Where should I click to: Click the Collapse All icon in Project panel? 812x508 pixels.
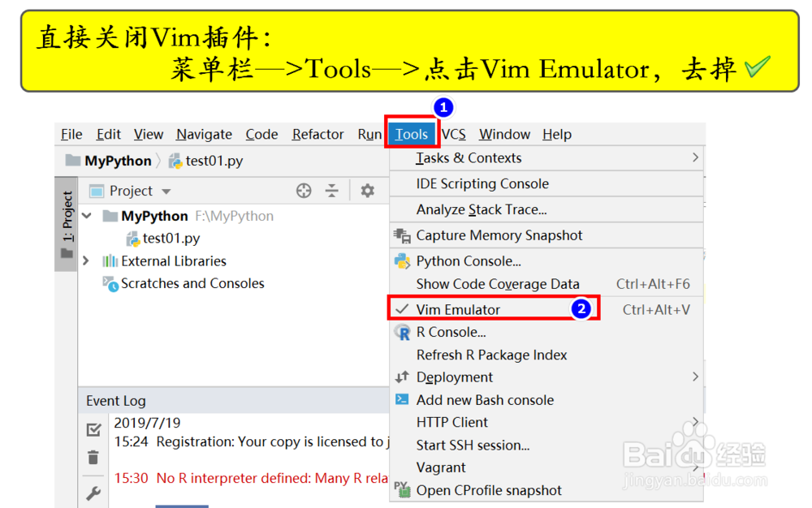pos(332,191)
